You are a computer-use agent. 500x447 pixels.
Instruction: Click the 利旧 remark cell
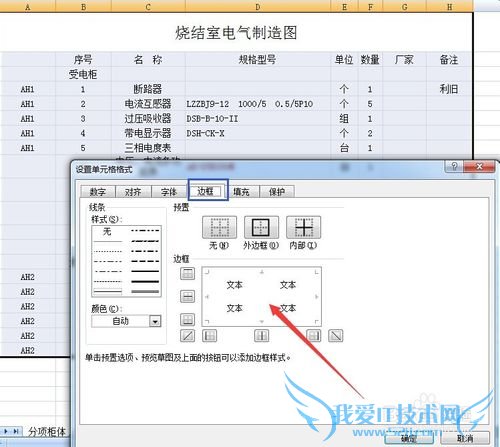449,89
